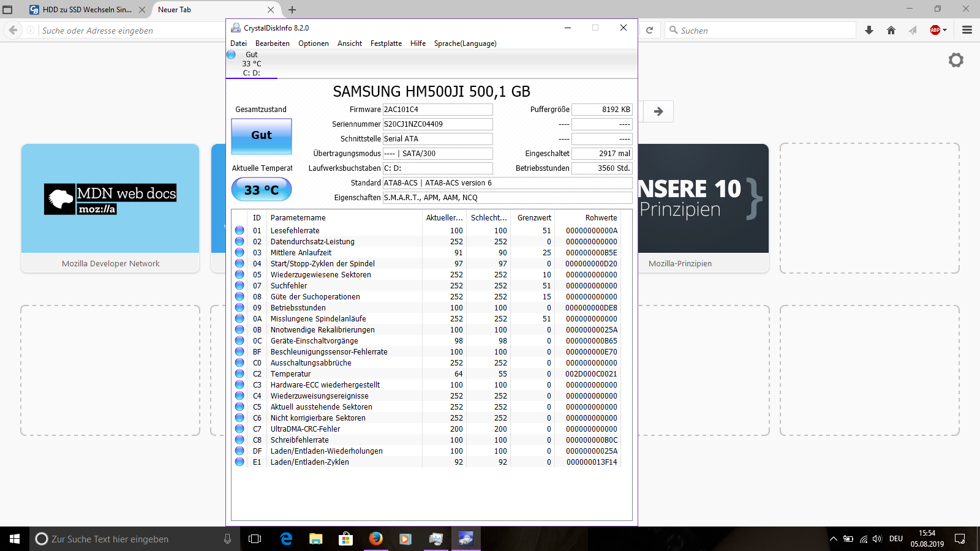Open Optionen menu
Viewport: 980px width, 551px height.
[x=314, y=43]
